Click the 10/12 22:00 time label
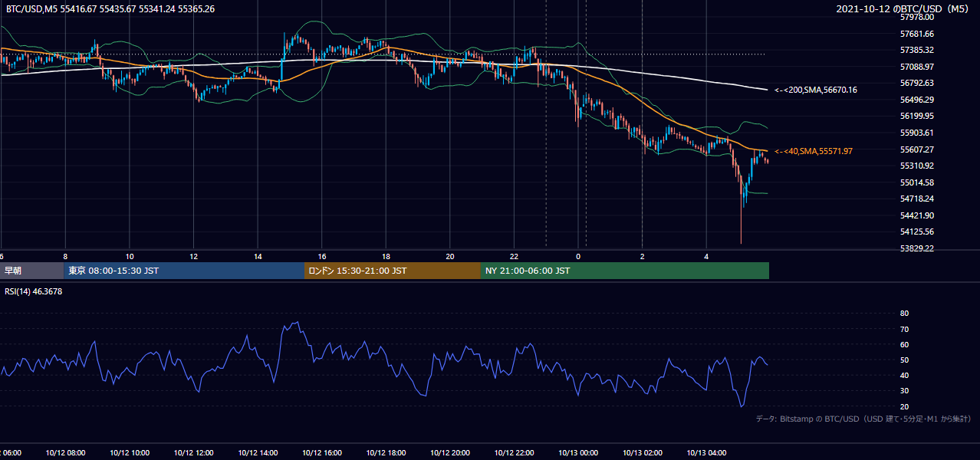This screenshot has height=460, width=980. click(515, 453)
